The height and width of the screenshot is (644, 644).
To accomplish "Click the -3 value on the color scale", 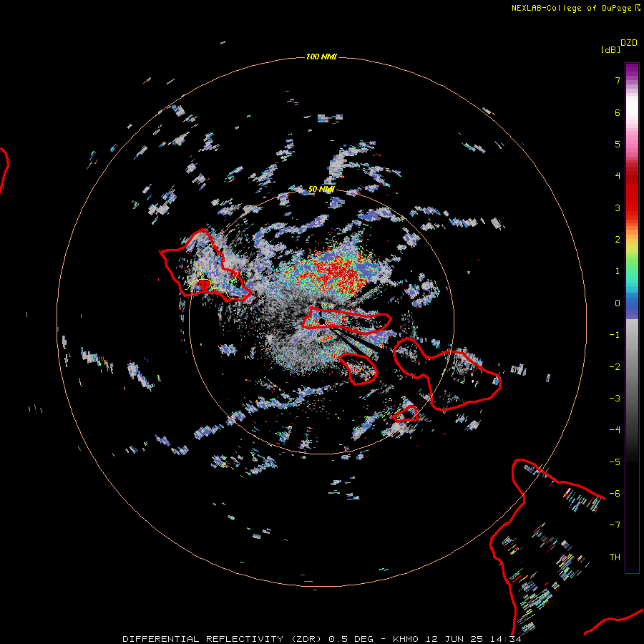I will pos(615,399).
